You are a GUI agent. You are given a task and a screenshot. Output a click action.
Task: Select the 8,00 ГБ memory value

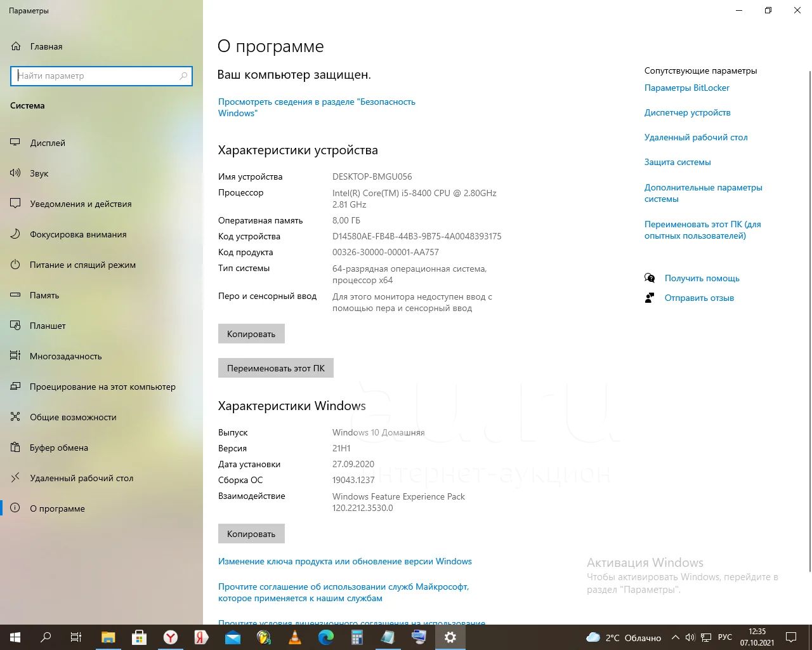(346, 220)
